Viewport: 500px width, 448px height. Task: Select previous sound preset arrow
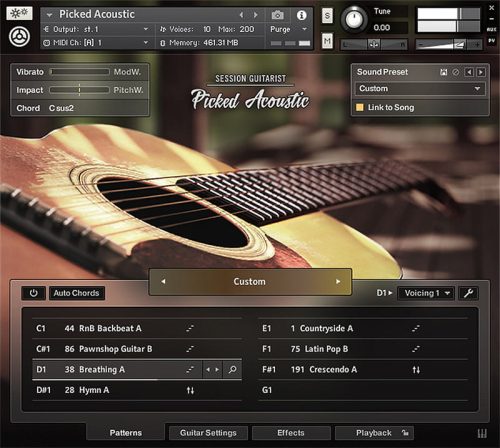coord(469,72)
